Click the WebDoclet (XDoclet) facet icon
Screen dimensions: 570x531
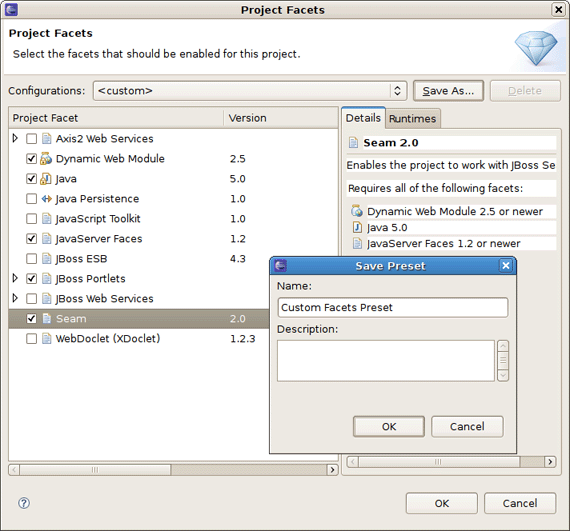[x=47, y=338]
